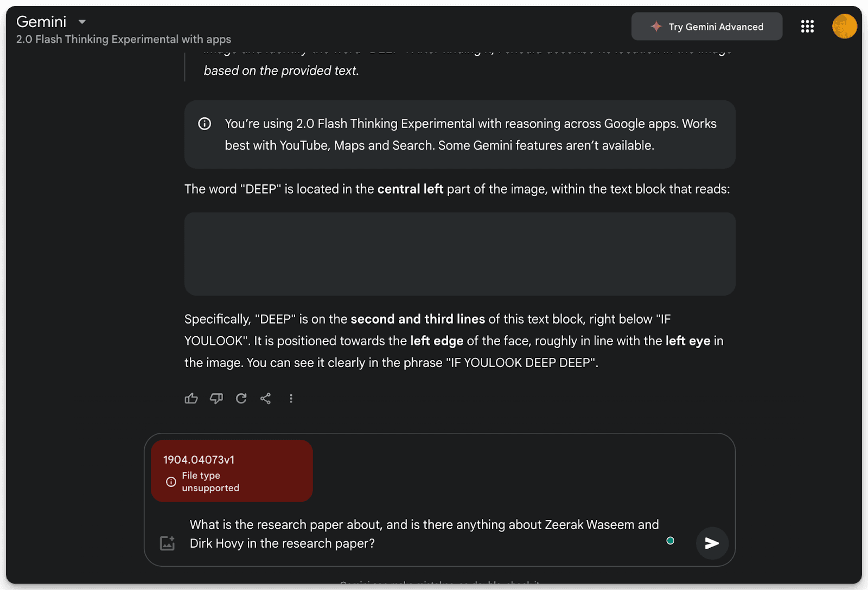The height and width of the screenshot is (590, 868).
Task: Click the sparkle icon beside Gemini Advanced
Action: 656,27
